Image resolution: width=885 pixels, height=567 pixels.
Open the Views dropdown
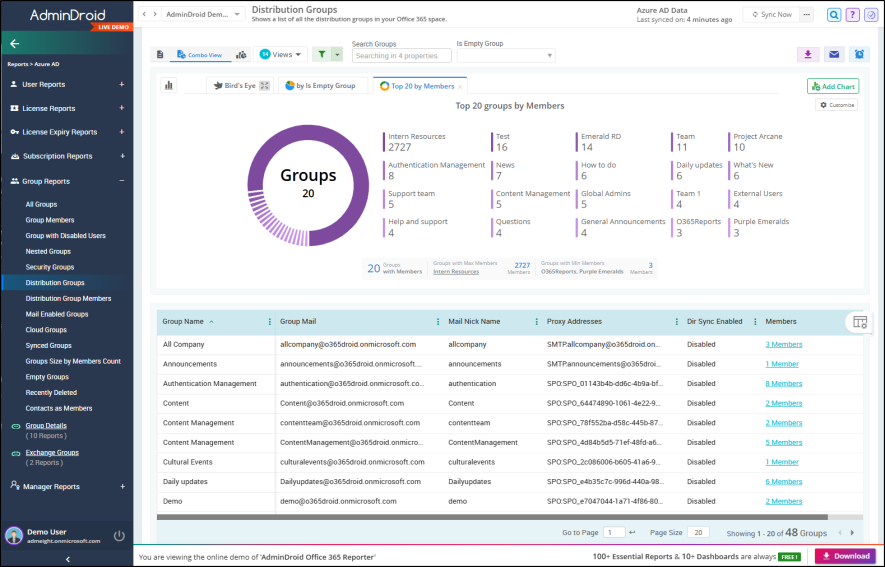click(x=281, y=55)
